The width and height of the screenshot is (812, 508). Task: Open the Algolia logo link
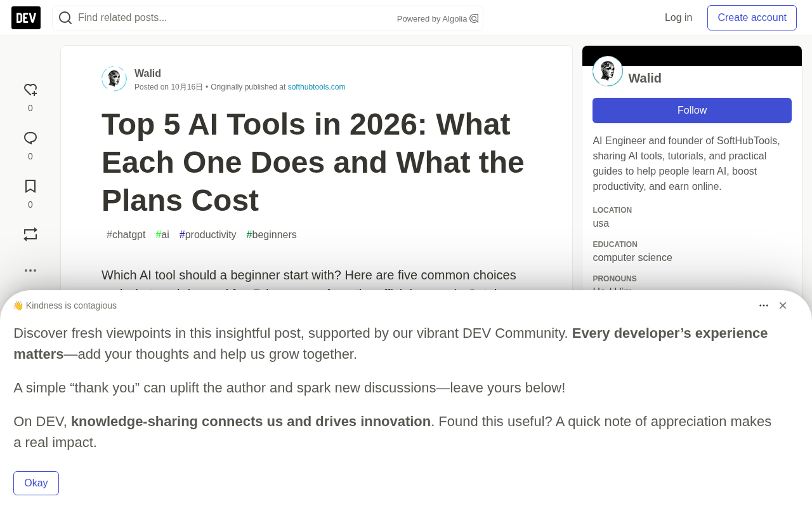pos(474,18)
